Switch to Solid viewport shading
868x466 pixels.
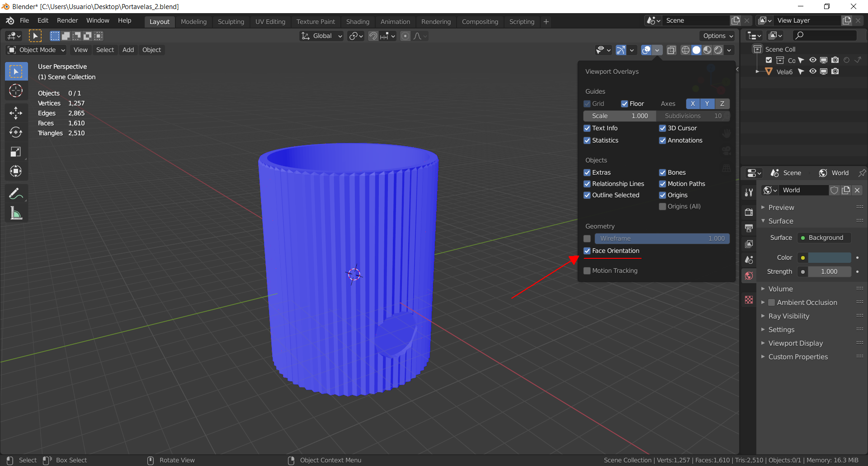[696, 50]
